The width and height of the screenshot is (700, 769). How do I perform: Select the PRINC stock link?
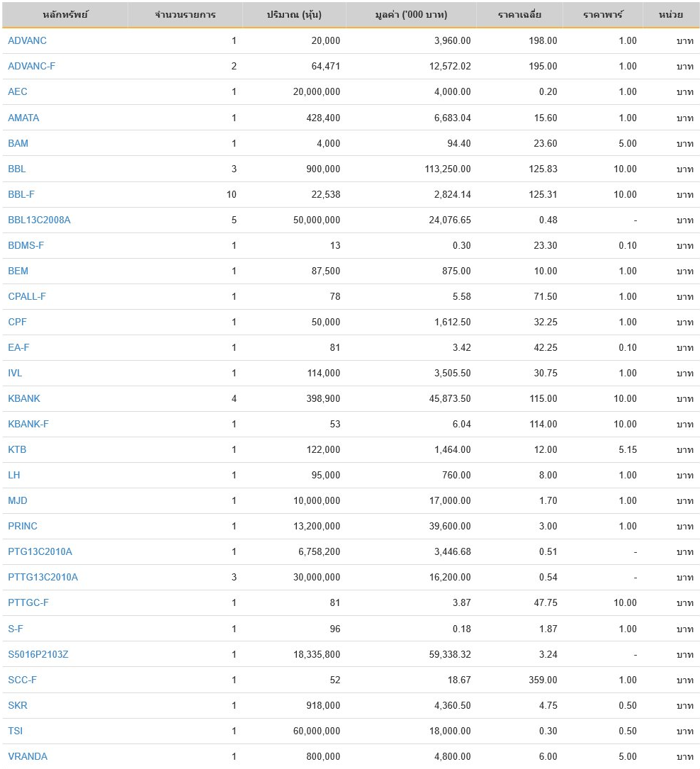(23, 526)
